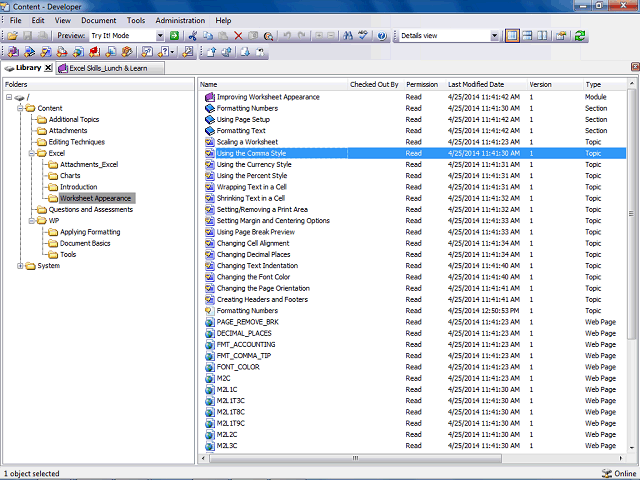This screenshot has width=640, height=480.
Task: Click the Find in Library magnifier globe icon
Action: 268,36
